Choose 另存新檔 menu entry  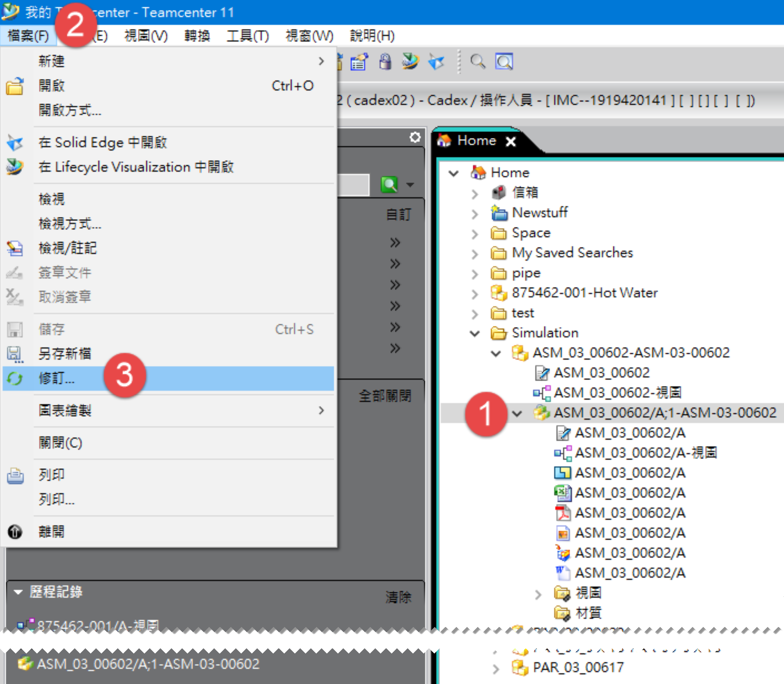tap(168, 354)
